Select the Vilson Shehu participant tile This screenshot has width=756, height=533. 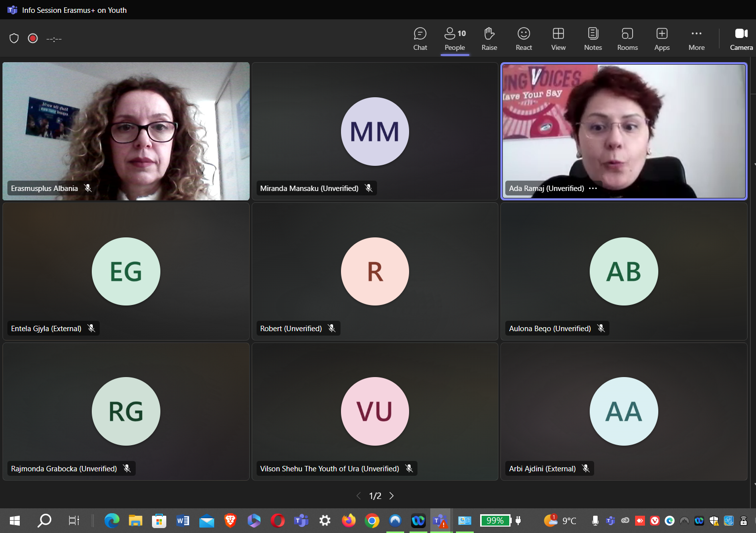coord(375,412)
